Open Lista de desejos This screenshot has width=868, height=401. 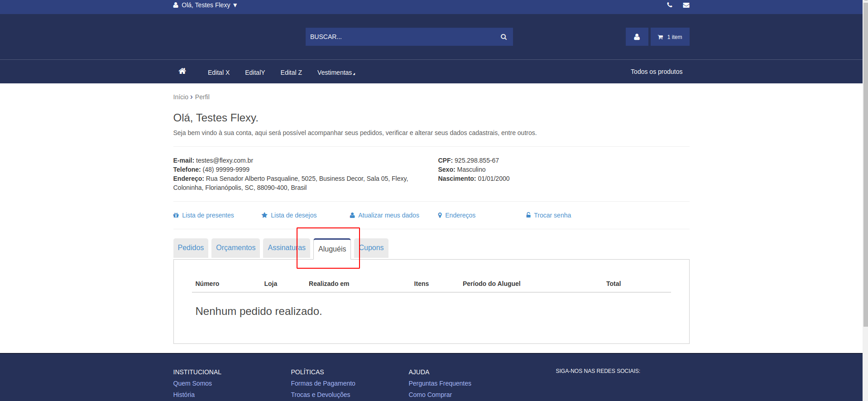coord(289,215)
